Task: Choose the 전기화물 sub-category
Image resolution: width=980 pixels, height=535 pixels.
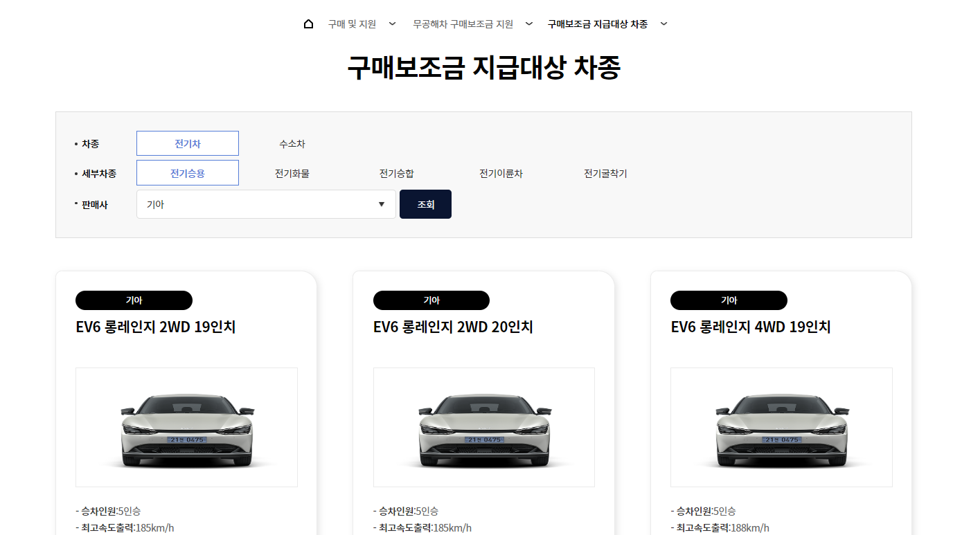Action: pyautogui.click(x=292, y=174)
